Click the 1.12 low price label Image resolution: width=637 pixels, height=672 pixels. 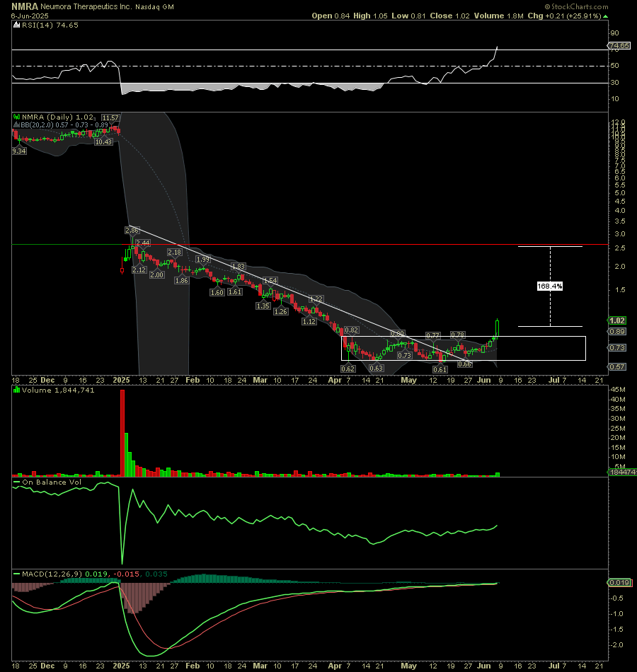click(x=309, y=321)
